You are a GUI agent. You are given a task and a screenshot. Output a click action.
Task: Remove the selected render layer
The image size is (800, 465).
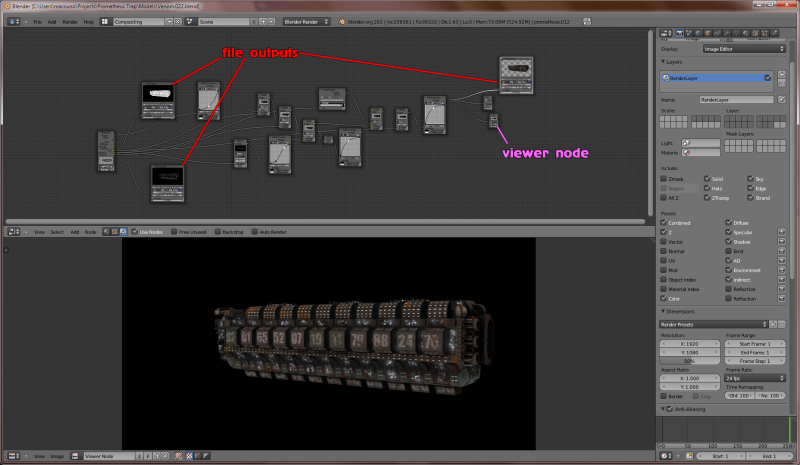782,83
